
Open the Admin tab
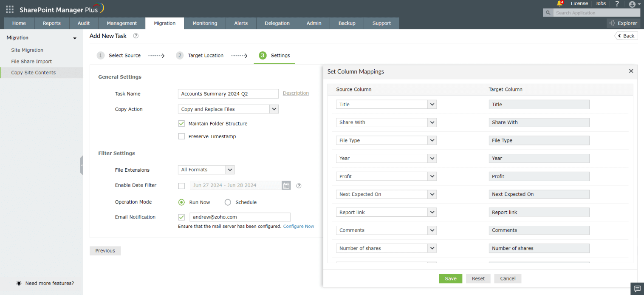coord(314,23)
